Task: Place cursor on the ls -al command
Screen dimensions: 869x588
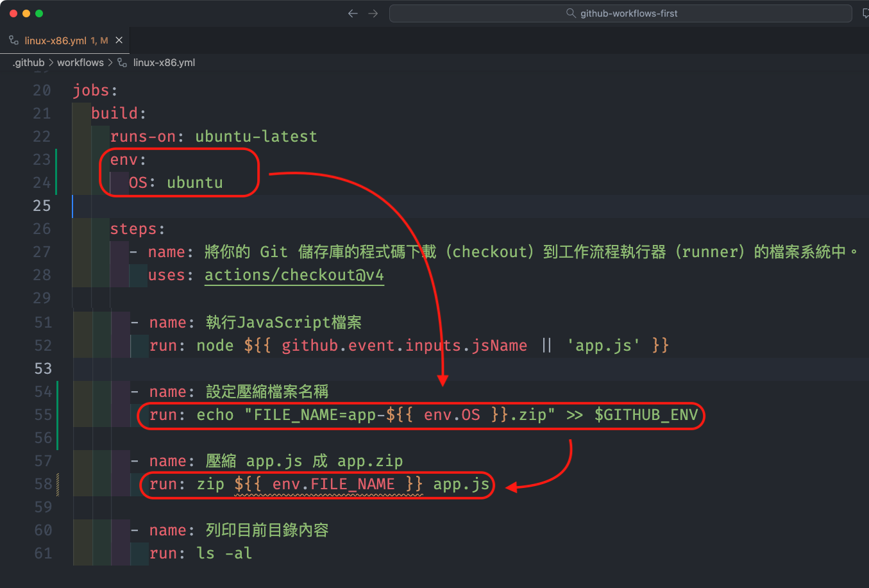Action: (224, 553)
